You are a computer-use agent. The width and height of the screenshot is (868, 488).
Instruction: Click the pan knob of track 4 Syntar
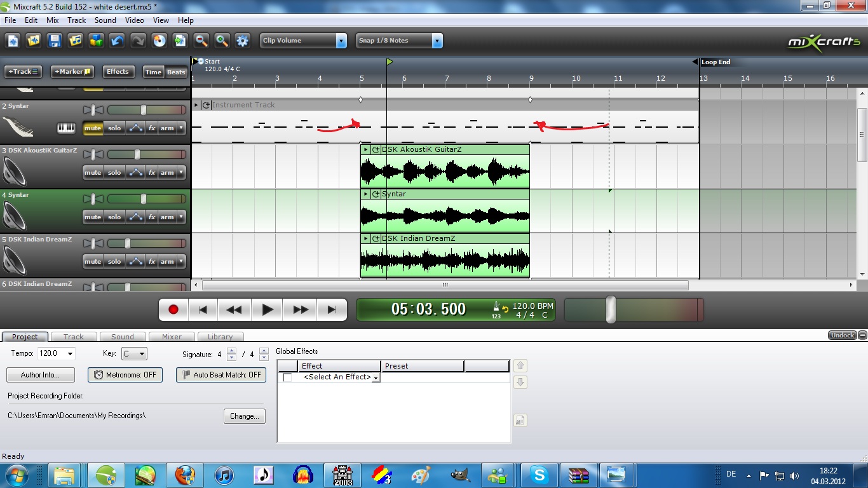93,199
